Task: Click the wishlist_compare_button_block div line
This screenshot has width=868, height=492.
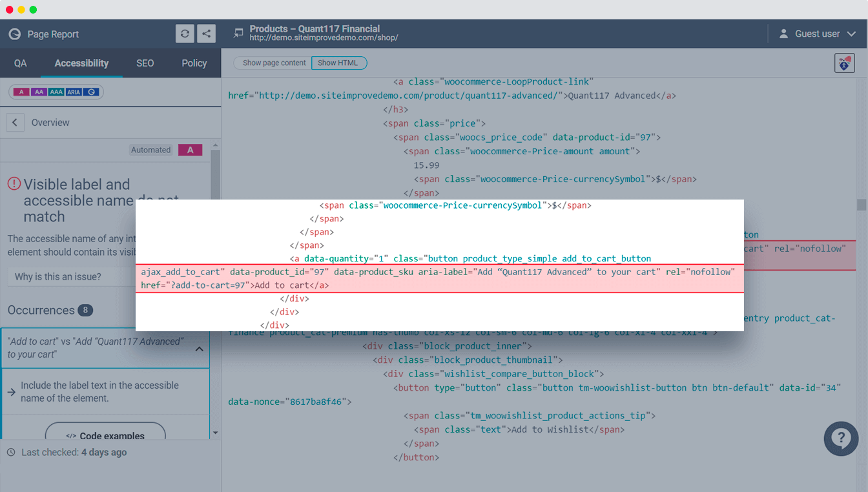Action: coord(493,374)
